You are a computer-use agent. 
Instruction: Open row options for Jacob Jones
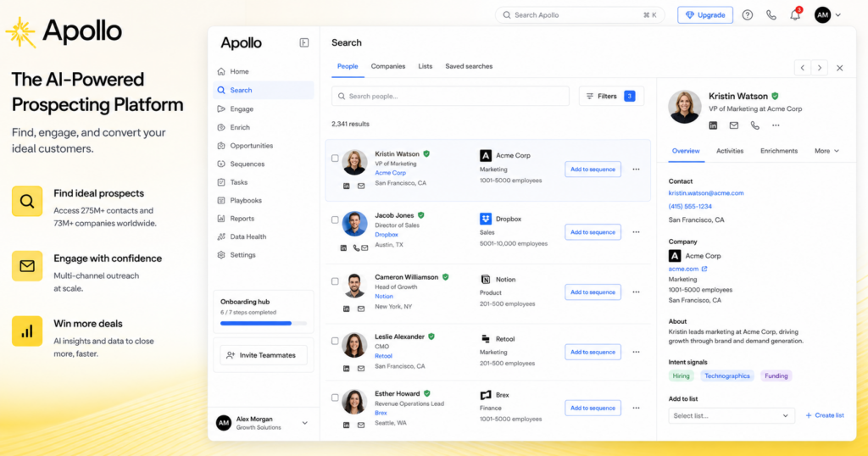[636, 232]
